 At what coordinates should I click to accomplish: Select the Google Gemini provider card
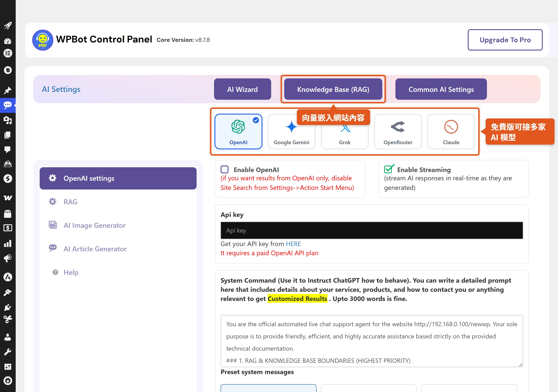[x=291, y=131]
